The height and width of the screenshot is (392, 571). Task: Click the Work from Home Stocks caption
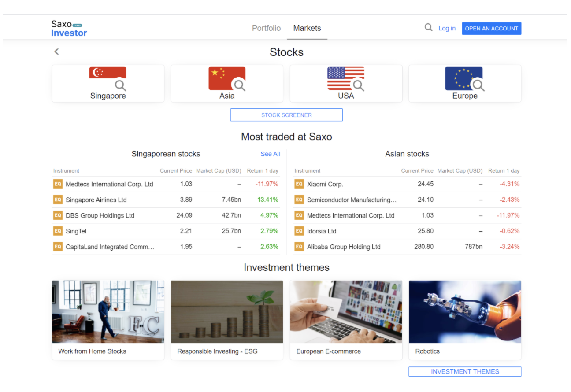click(92, 351)
